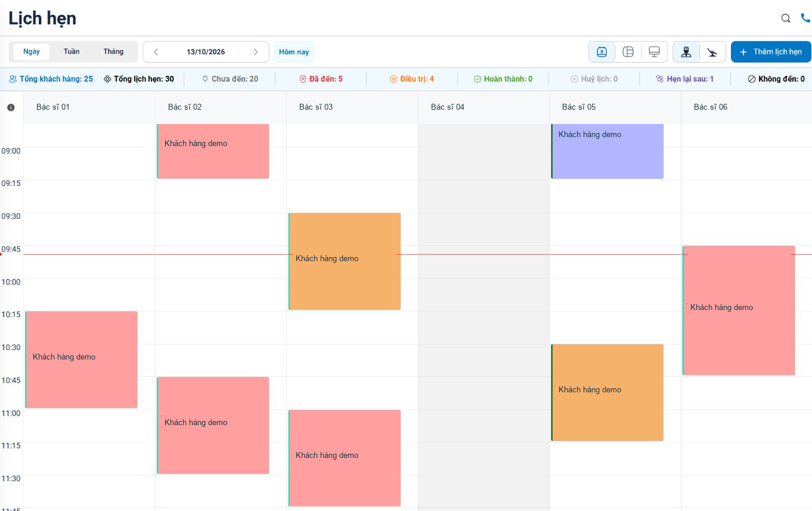Show appointments with status Hoàn thành: 0
Screen dimensions: 812x511
(x=503, y=79)
